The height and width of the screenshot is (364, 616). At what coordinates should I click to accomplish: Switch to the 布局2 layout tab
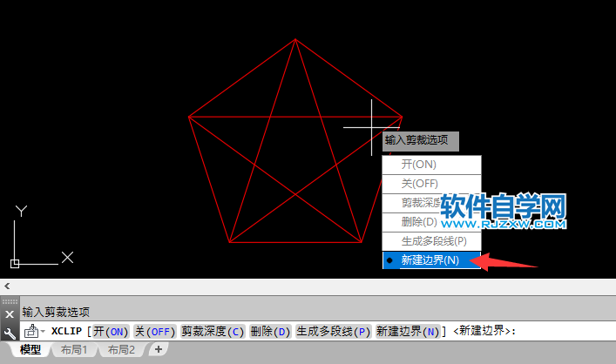pos(121,349)
